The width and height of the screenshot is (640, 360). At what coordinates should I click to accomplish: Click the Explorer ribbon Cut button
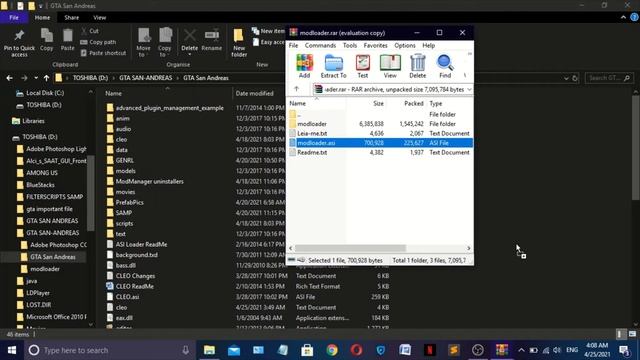tap(90, 31)
